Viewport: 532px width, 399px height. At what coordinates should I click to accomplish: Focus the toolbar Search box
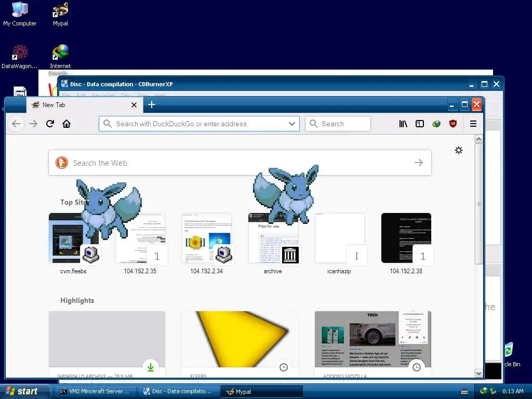pos(338,124)
